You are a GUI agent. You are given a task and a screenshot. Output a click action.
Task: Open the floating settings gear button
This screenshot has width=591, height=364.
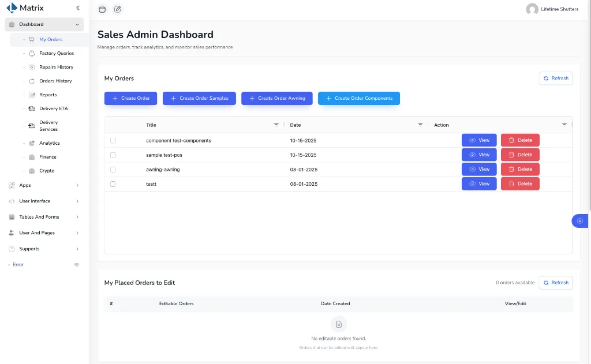[x=580, y=221]
